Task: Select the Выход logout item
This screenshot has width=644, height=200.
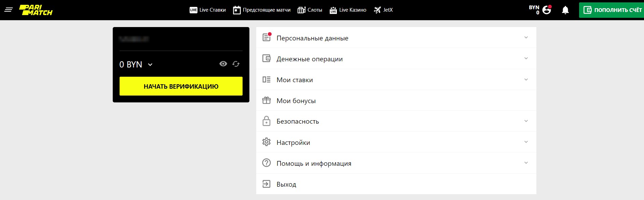Action: (396, 184)
